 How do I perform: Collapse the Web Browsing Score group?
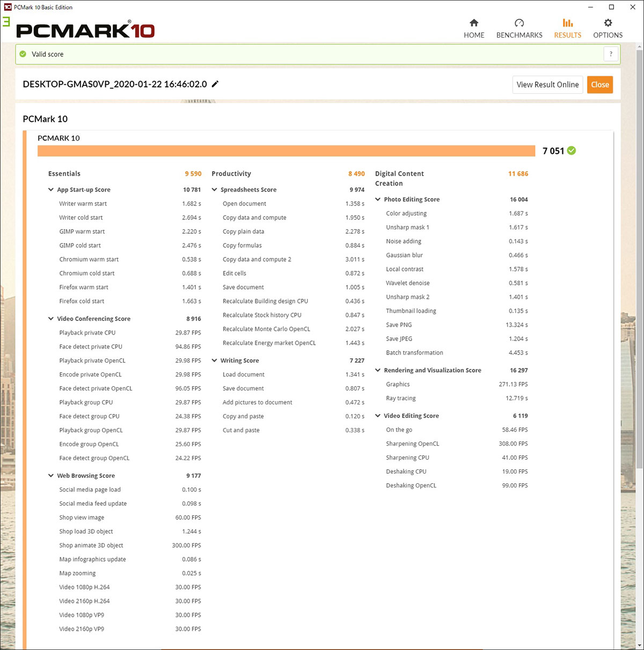pos(51,476)
